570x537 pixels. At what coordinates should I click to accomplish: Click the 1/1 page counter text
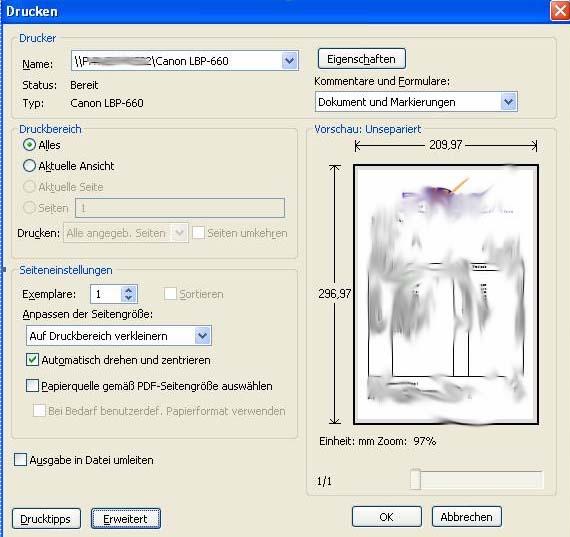(324, 481)
